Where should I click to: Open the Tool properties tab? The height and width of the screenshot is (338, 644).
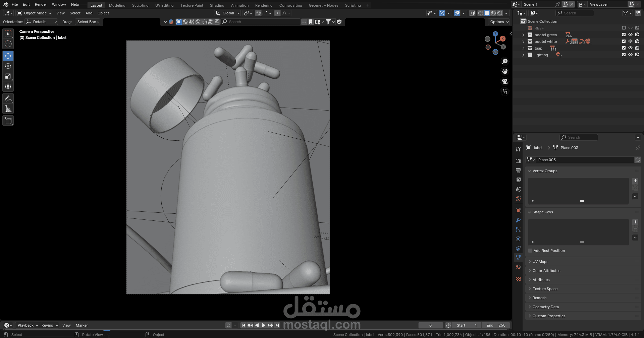click(518, 149)
